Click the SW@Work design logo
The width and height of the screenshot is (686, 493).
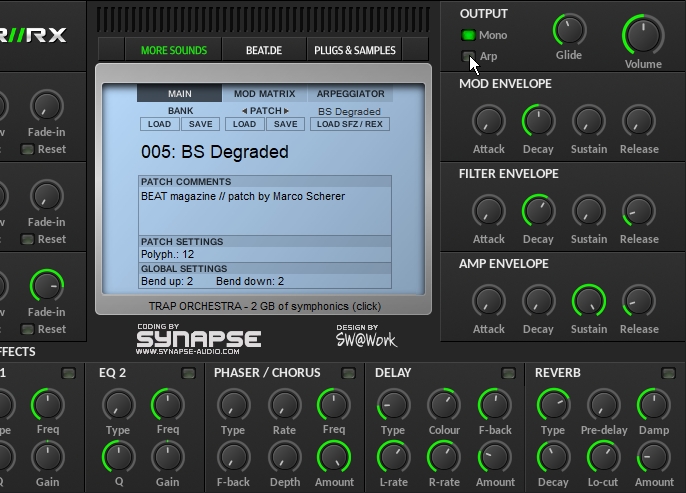[x=365, y=337]
